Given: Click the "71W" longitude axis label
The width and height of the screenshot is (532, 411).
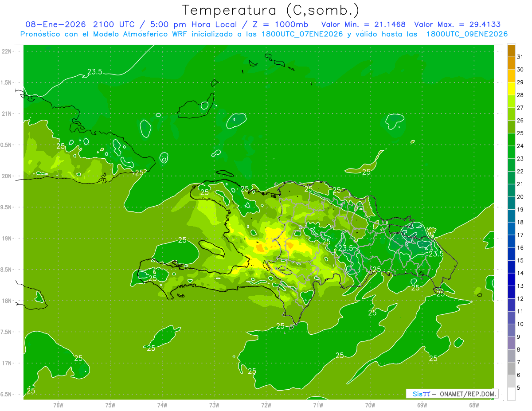Looking at the screenshot, I should pyautogui.click(x=318, y=405).
